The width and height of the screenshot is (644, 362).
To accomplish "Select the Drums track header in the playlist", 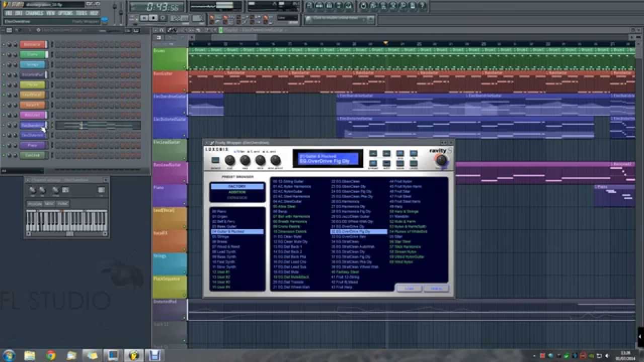I will (x=170, y=59).
